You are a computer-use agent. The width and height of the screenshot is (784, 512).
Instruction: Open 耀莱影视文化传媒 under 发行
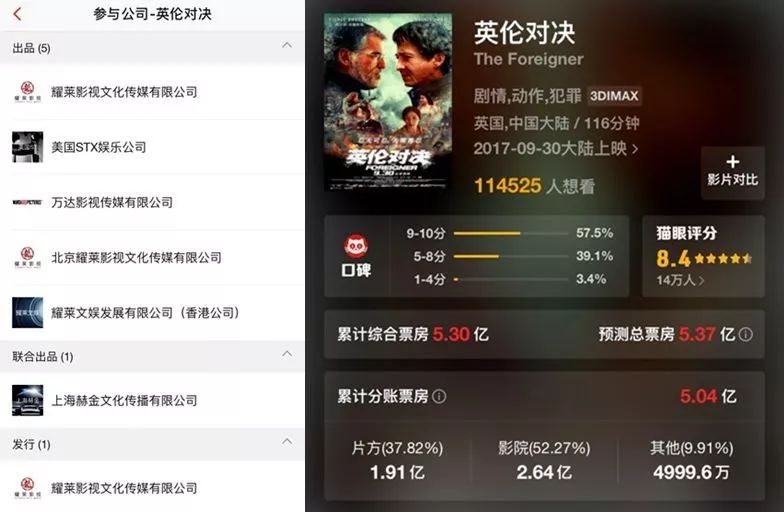pyautogui.click(x=152, y=488)
